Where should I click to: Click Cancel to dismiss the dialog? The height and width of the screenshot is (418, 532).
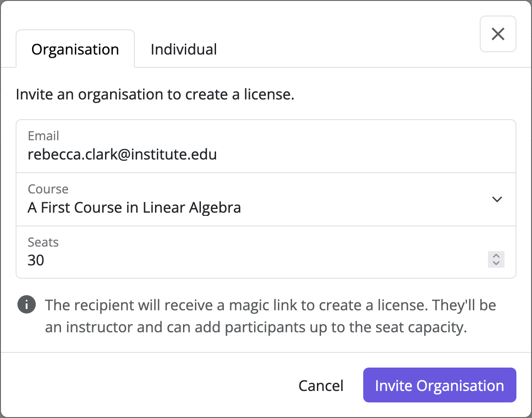(x=321, y=385)
